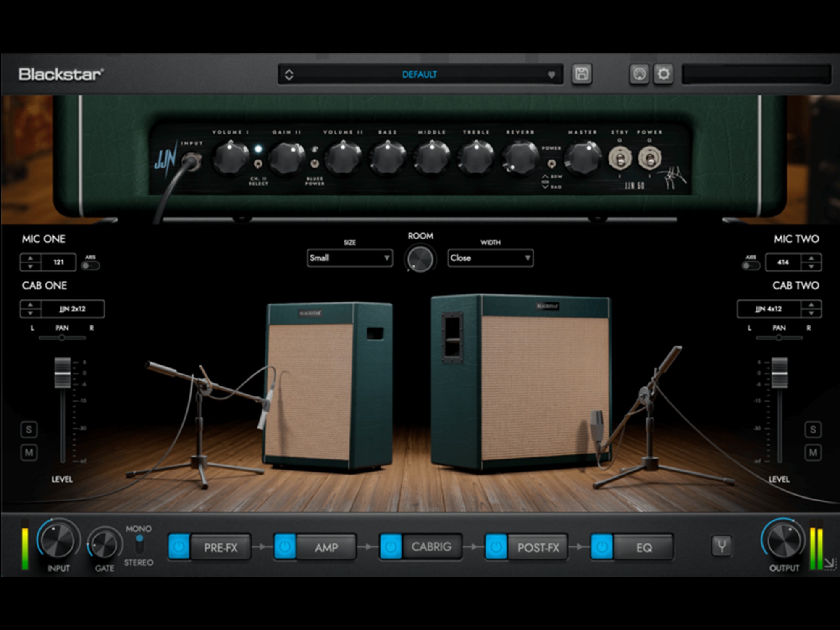Click the Mic One model field 121

click(58, 262)
